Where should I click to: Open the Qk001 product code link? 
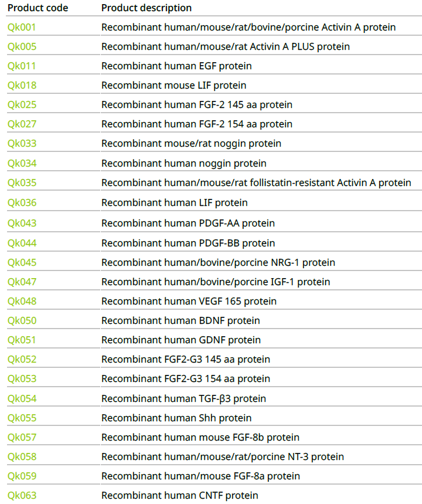(22, 27)
